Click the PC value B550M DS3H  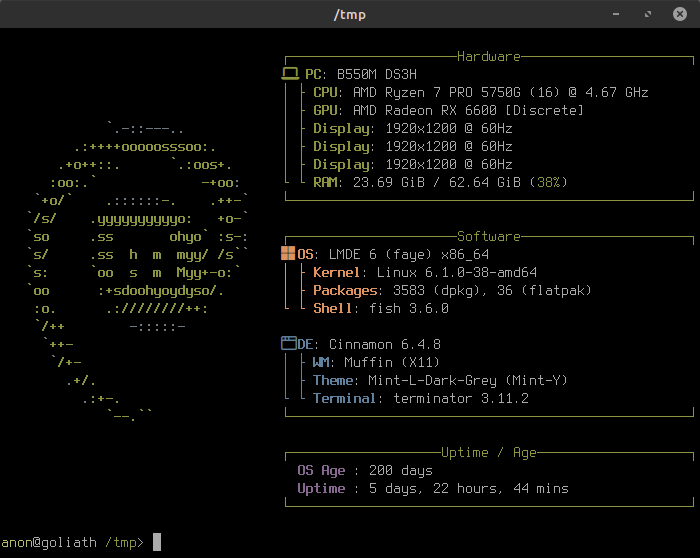coord(377,74)
